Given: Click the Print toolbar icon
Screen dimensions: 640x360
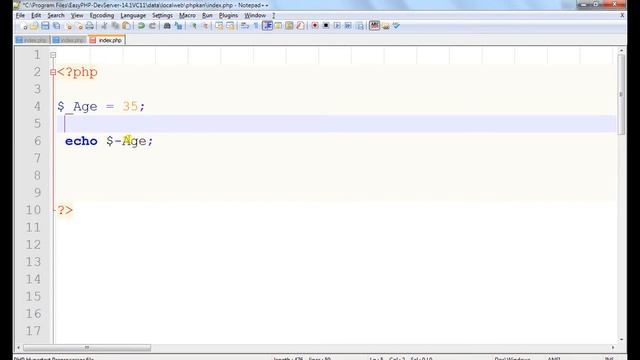Looking at the screenshot, I should (x=89, y=26).
